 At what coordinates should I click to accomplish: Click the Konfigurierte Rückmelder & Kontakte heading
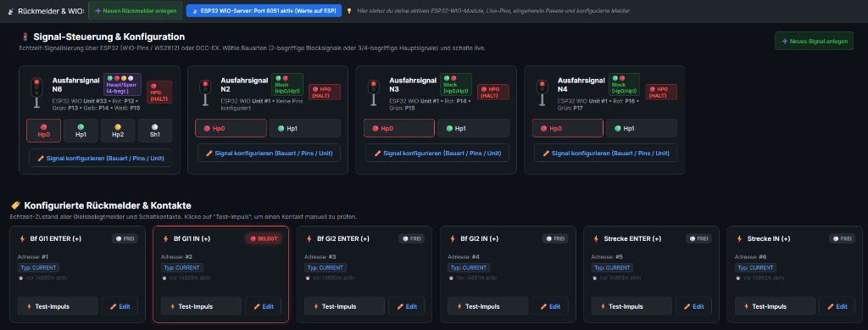[108, 205]
